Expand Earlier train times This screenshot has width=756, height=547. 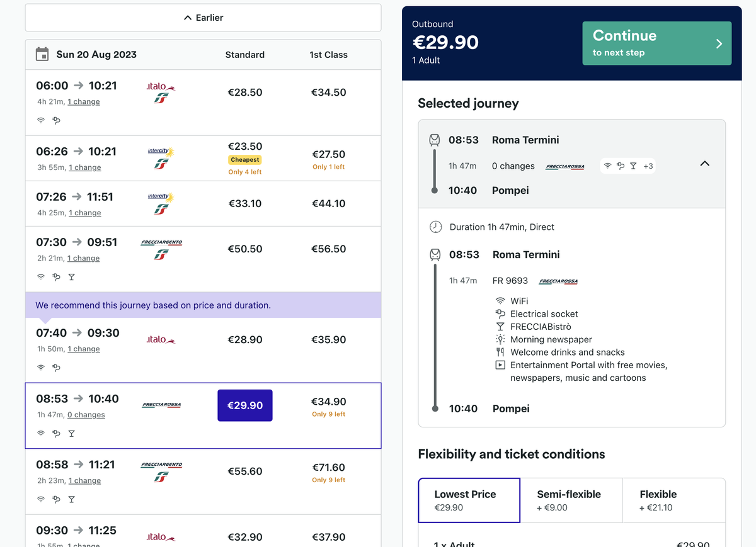point(203,18)
